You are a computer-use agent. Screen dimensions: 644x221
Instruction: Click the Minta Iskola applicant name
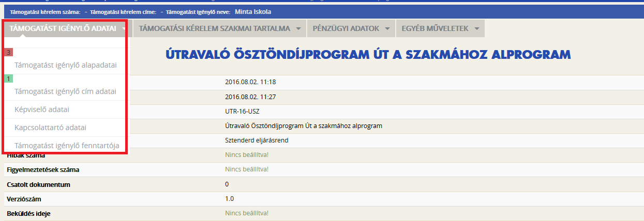tap(252, 11)
